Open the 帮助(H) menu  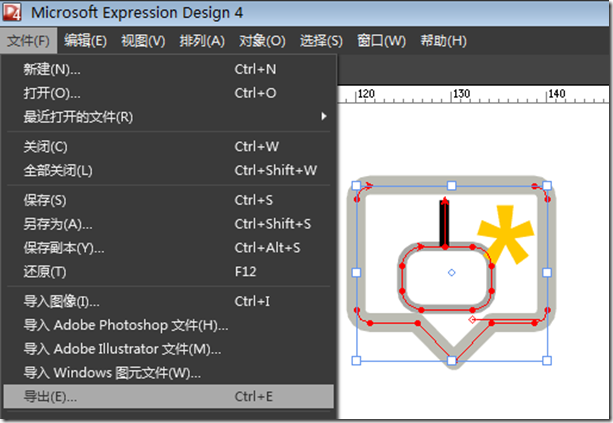tap(444, 41)
